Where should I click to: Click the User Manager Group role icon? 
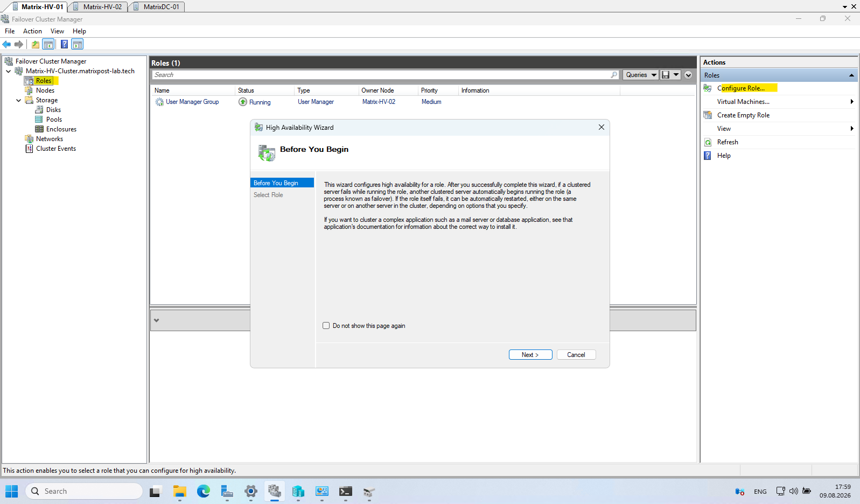pos(159,102)
